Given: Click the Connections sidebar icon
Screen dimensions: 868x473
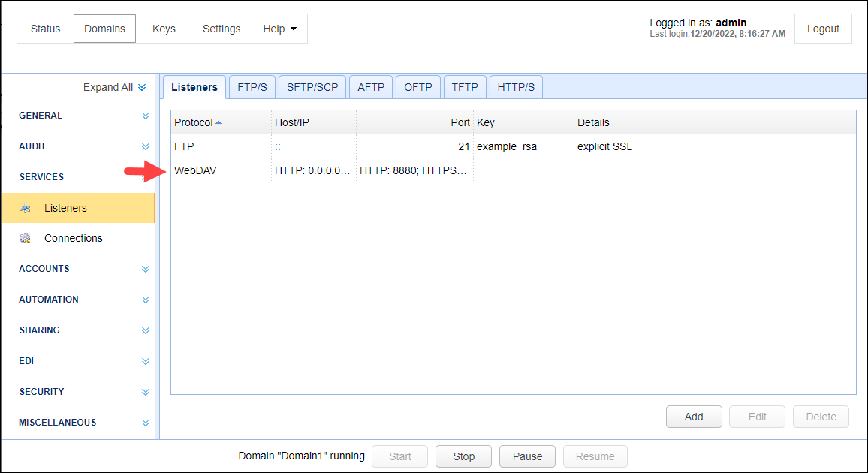Looking at the screenshot, I should coord(25,238).
